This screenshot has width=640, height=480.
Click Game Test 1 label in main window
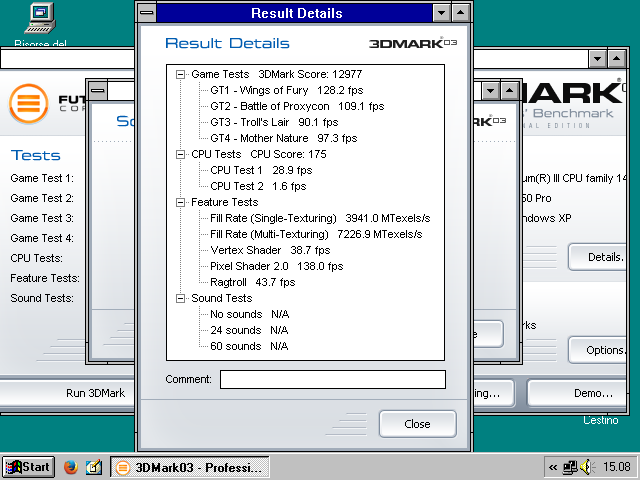click(x=42, y=178)
